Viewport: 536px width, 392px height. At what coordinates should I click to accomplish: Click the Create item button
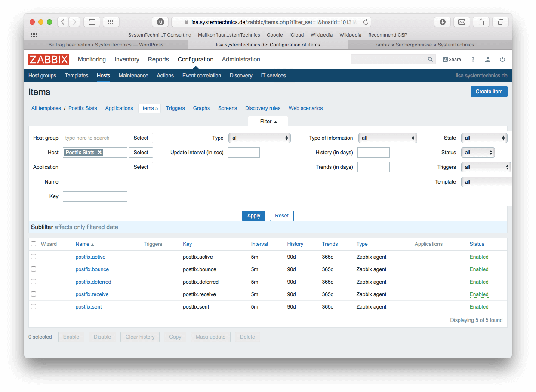tap(489, 92)
